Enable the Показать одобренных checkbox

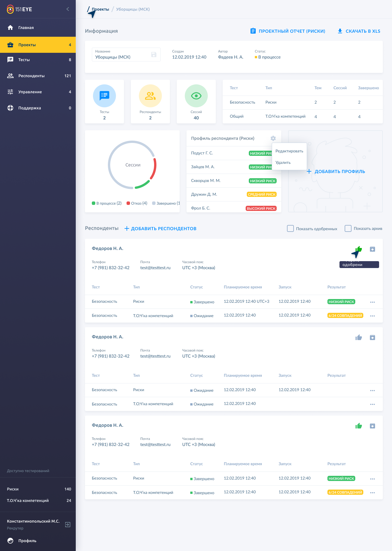pos(290,228)
